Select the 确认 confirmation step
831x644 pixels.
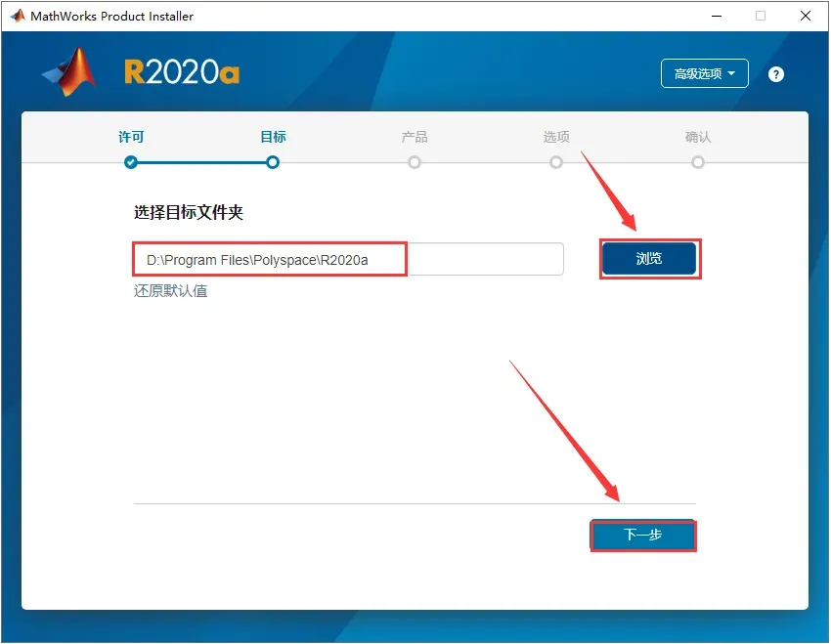[698, 137]
